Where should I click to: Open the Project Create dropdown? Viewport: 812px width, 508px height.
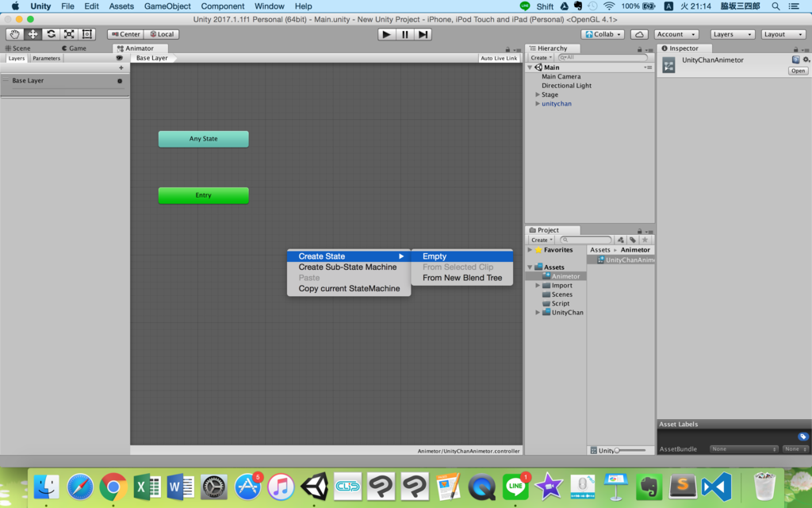point(542,240)
